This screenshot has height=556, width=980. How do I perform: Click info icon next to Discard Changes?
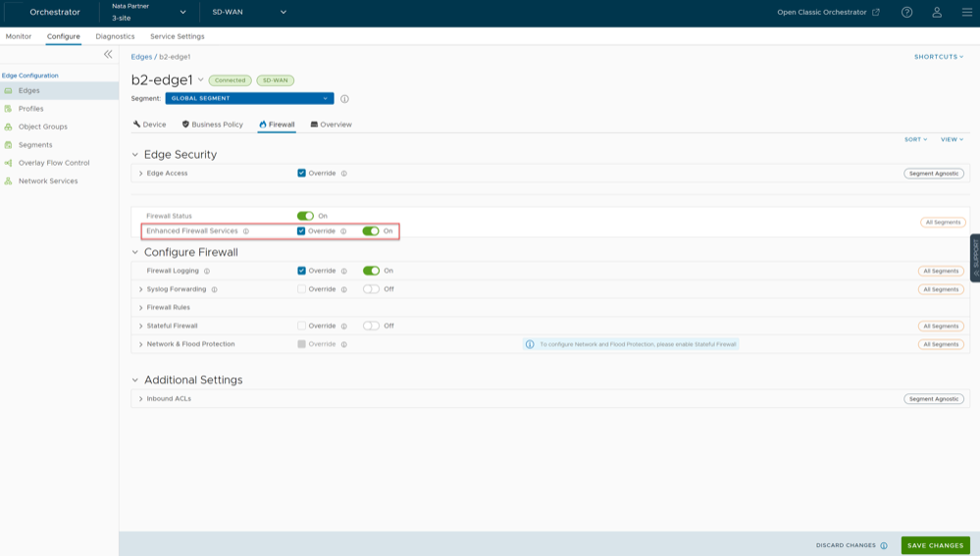(x=884, y=546)
